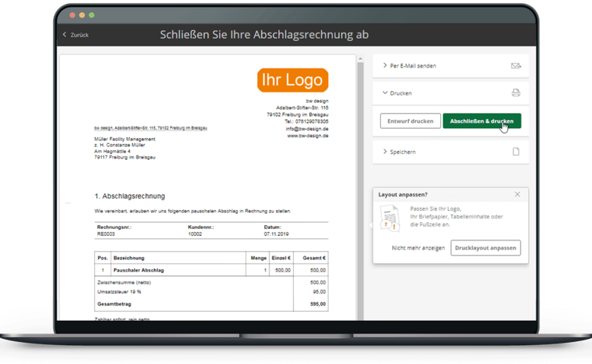This screenshot has height=364, width=592.
Task: Click the www.bw-design.de web address
Action: (x=307, y=136)
